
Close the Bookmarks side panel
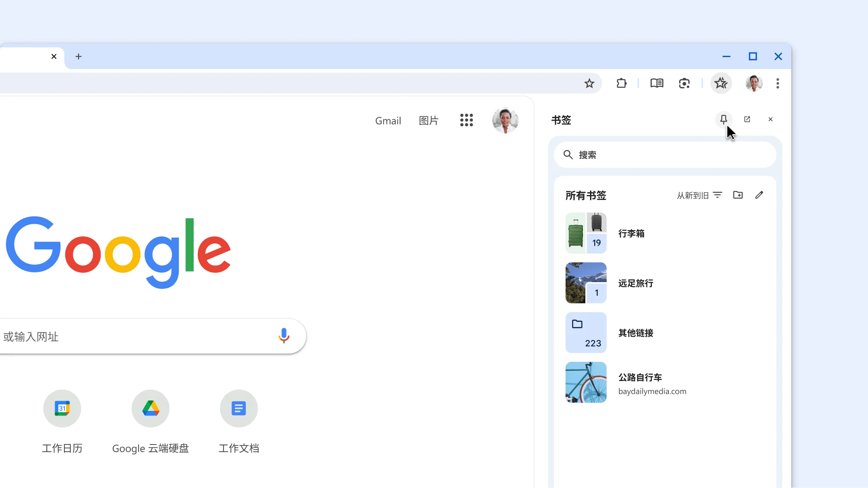coord(770,119)
